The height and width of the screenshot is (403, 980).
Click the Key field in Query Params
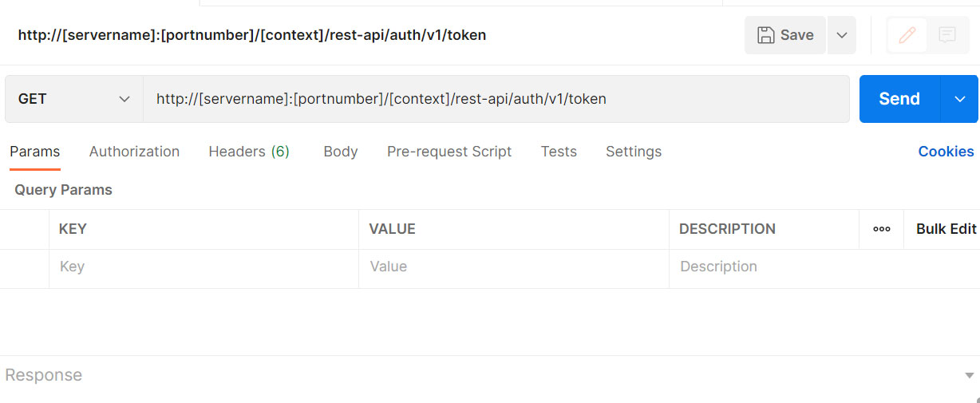tap(204, 267)
